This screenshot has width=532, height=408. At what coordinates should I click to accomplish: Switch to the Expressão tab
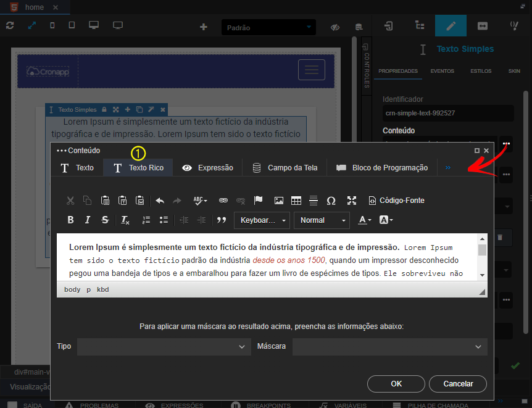pyautogui.click(x=207, y=168)
